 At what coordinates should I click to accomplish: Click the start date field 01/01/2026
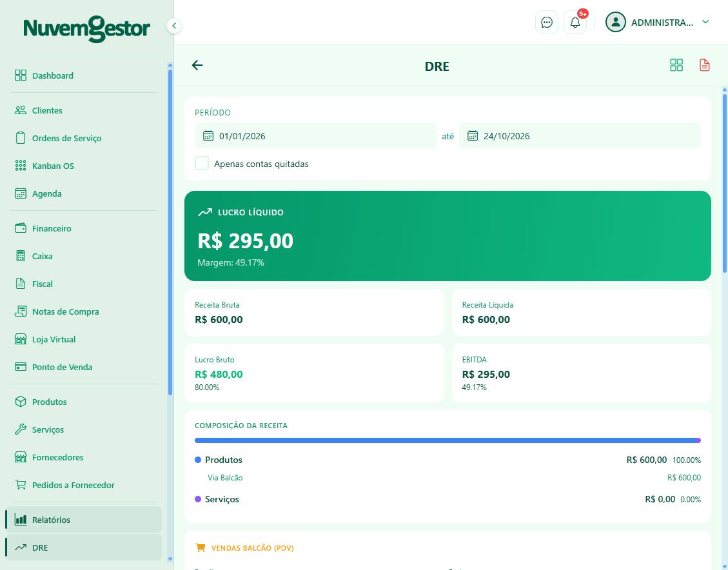(x=315, y=135)
